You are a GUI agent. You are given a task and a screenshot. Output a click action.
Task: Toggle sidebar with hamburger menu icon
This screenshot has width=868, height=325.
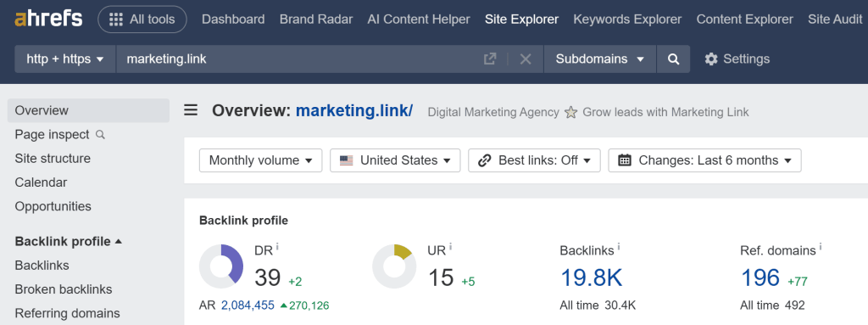point(191,110)
